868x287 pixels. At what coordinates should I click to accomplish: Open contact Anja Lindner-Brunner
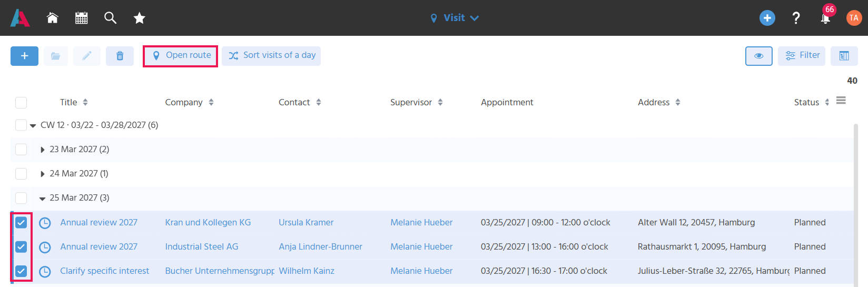point(320,246)
